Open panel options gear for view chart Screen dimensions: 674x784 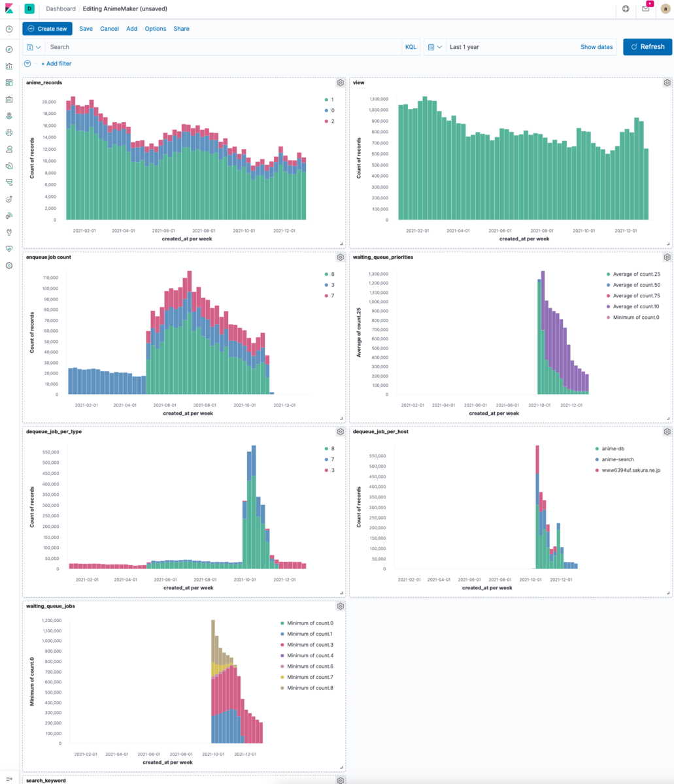pos(667,83)
